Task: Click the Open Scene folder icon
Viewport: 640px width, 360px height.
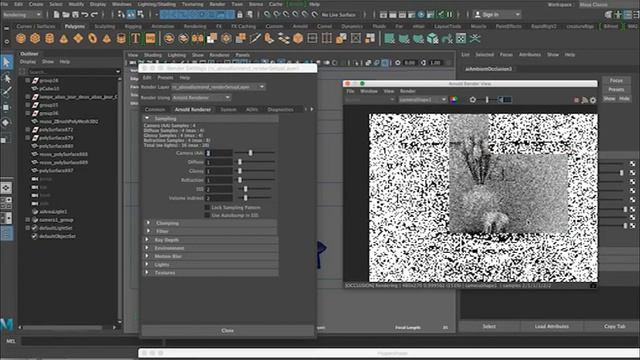Action: 66,15
